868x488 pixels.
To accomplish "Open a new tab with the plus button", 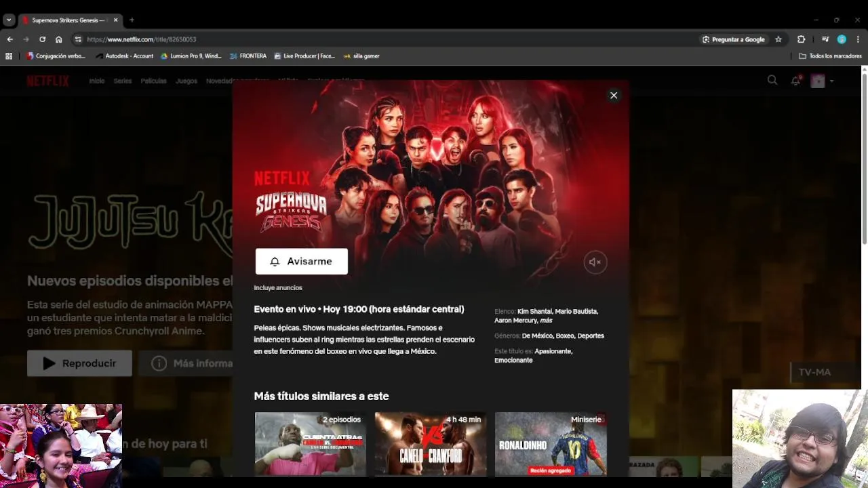I will 132,20.
